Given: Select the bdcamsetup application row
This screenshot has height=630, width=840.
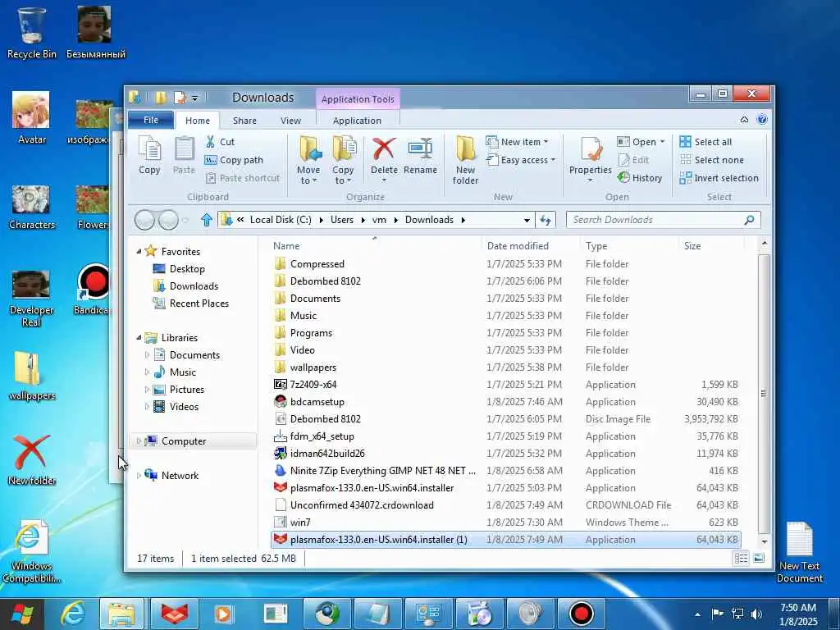Looking at the screenshot, I should pyautogui.click(x=506, y=402).
